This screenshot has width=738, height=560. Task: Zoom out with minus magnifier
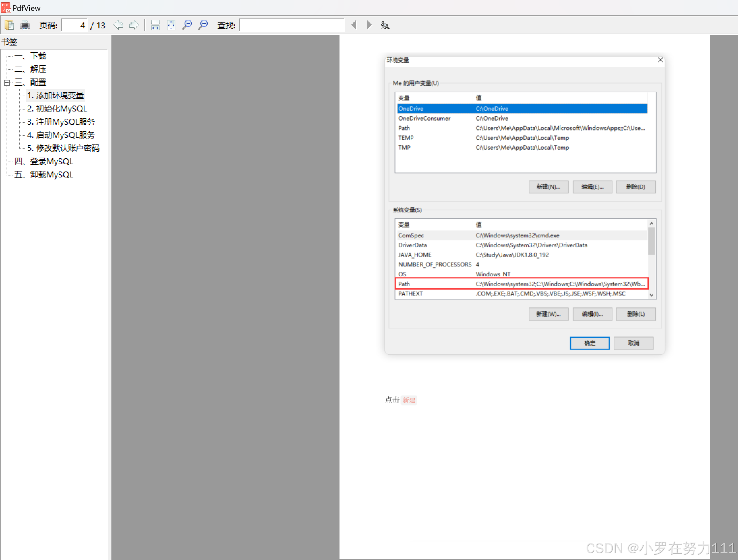(187, 25)
